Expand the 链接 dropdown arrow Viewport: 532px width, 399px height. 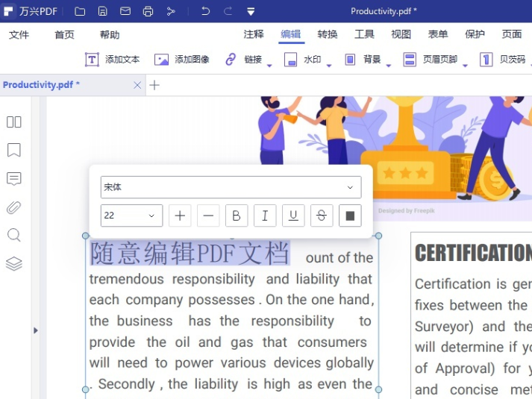point(269,66)
